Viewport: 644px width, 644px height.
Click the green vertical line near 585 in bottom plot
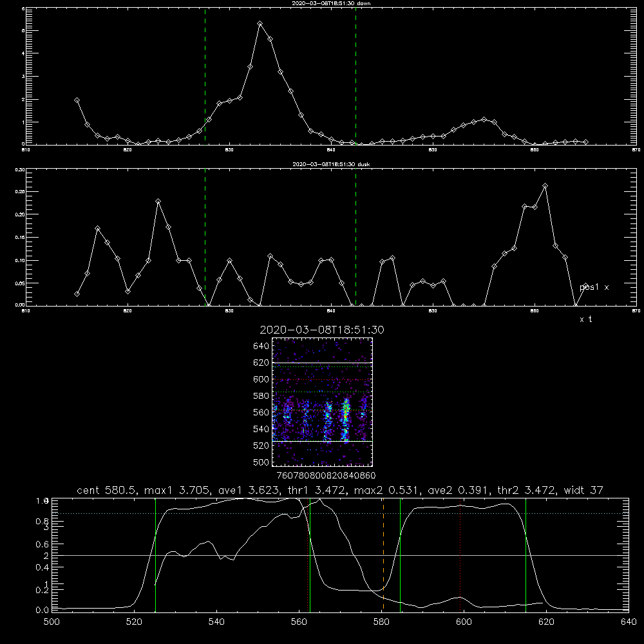[400, 555]
